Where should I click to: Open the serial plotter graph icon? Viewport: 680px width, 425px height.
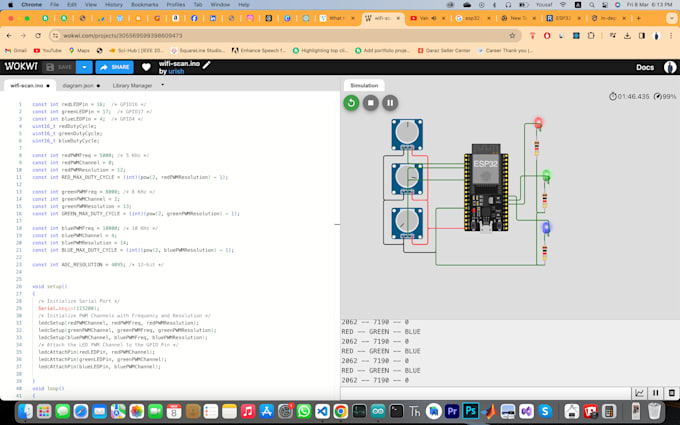tap(639, 393)
